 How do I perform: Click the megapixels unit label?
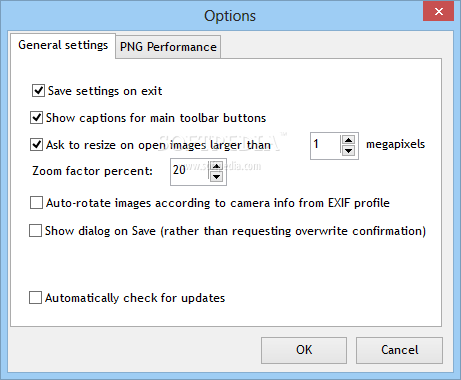(x=395, y=144)
